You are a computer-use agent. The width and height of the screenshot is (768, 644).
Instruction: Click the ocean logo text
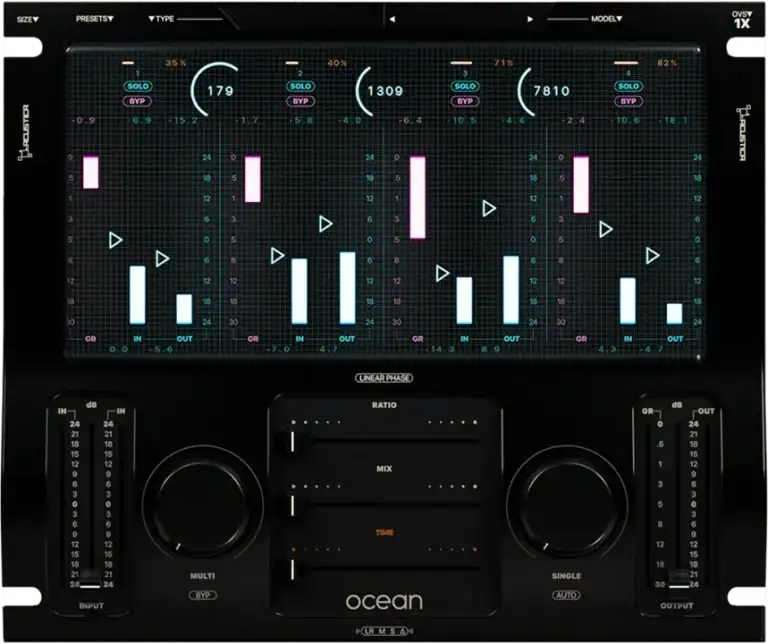click(x=384, y=602)
